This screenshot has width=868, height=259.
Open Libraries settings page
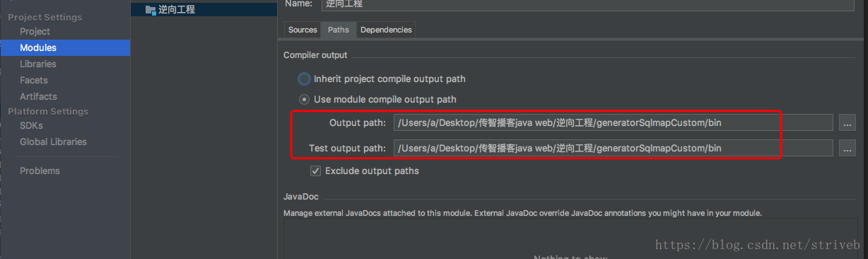37,64
